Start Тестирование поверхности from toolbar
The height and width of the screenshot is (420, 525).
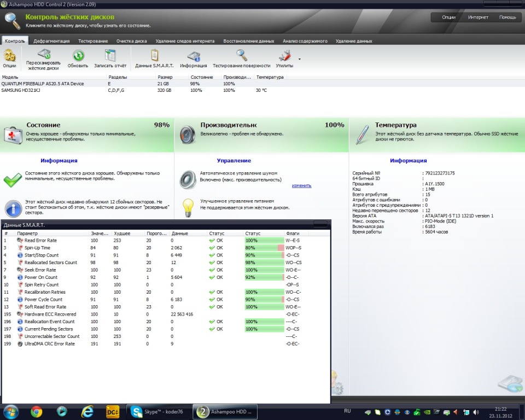click(x=241, y=56)
